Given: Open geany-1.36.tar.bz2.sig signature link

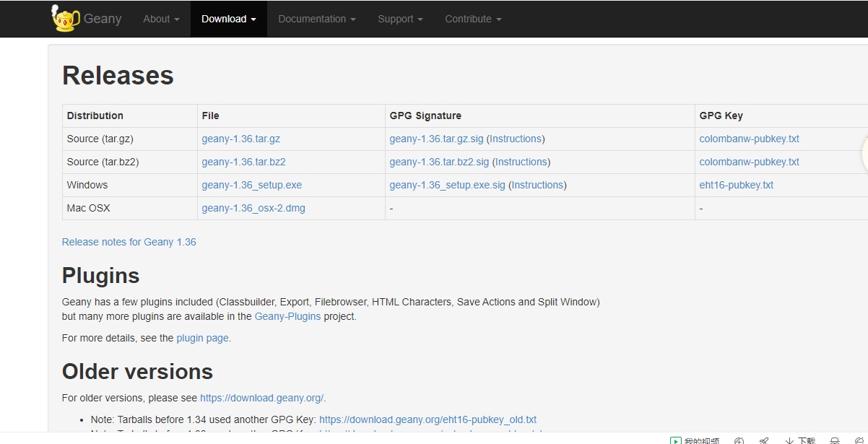Looking at the screenshot, I should click(439, 162).
